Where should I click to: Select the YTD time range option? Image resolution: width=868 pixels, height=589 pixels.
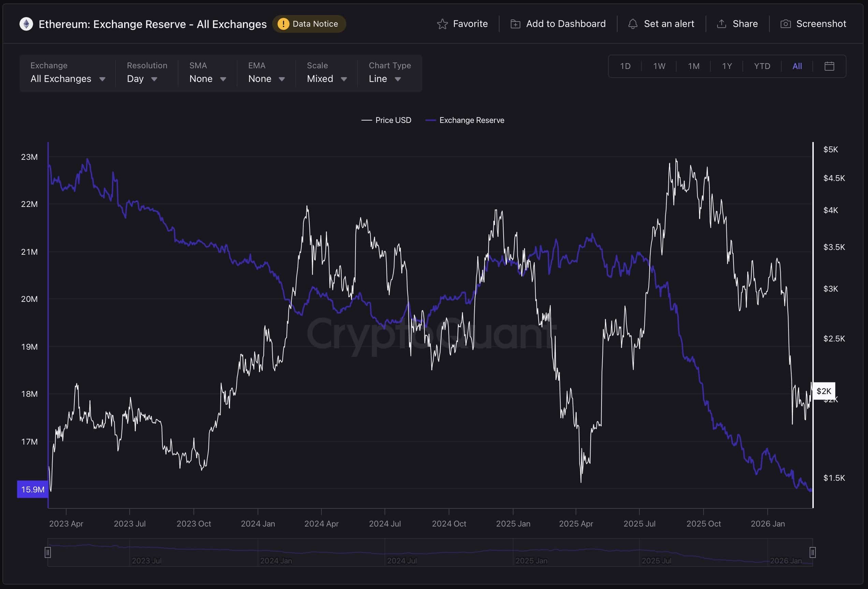click(x=762, y=66)
